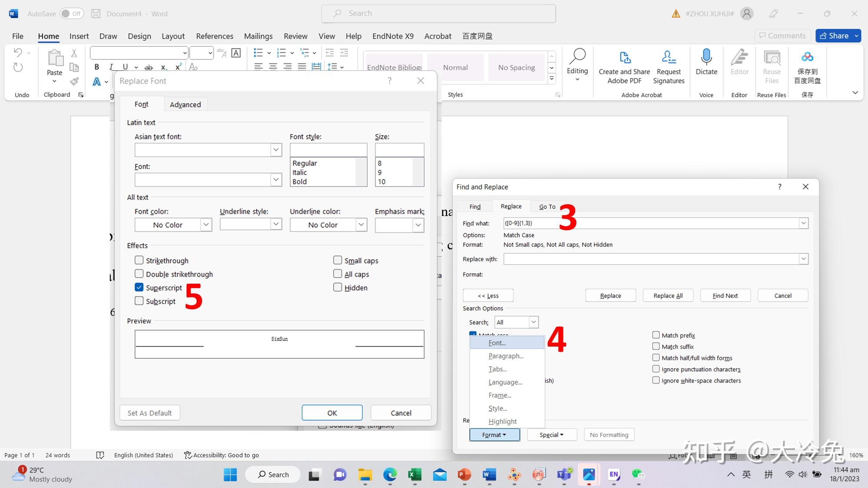Click the Format Painter icon
The width and height of the screenshot is (868, 488).
point(74,81)
